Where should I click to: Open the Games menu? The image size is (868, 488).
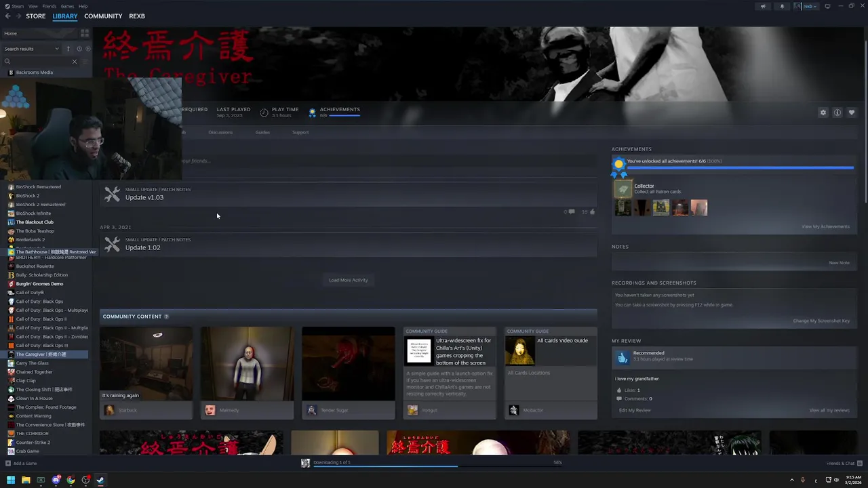click(67, 6)
